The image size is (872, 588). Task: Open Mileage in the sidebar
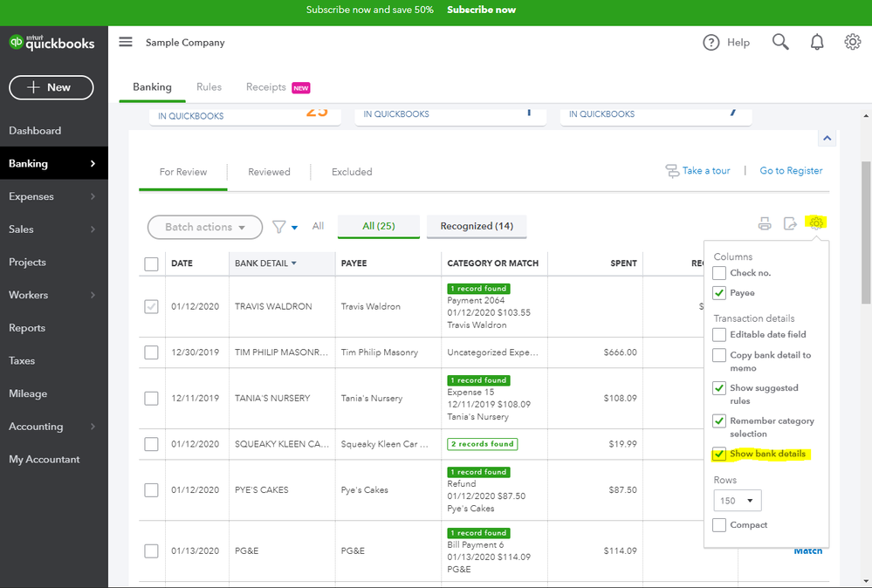point(28,393)
